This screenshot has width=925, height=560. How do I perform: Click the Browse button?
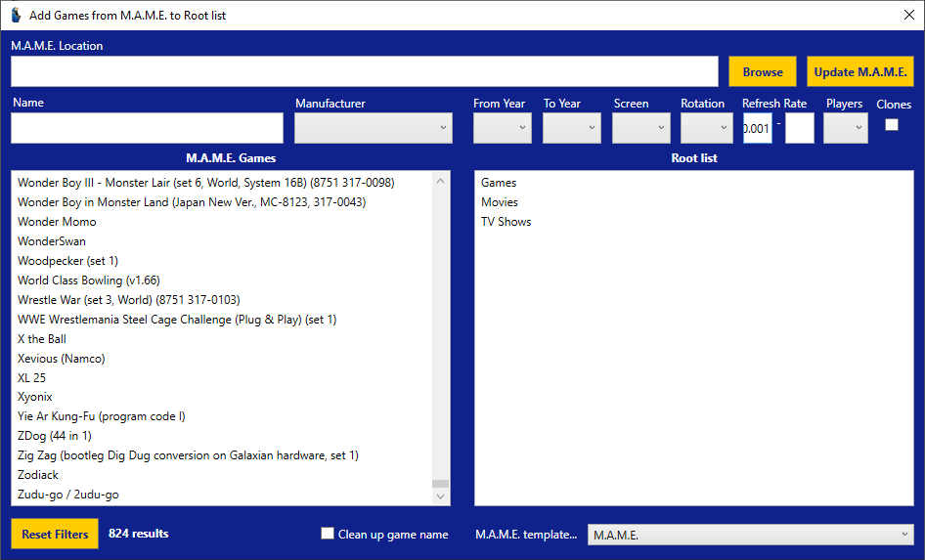[762, 71]
